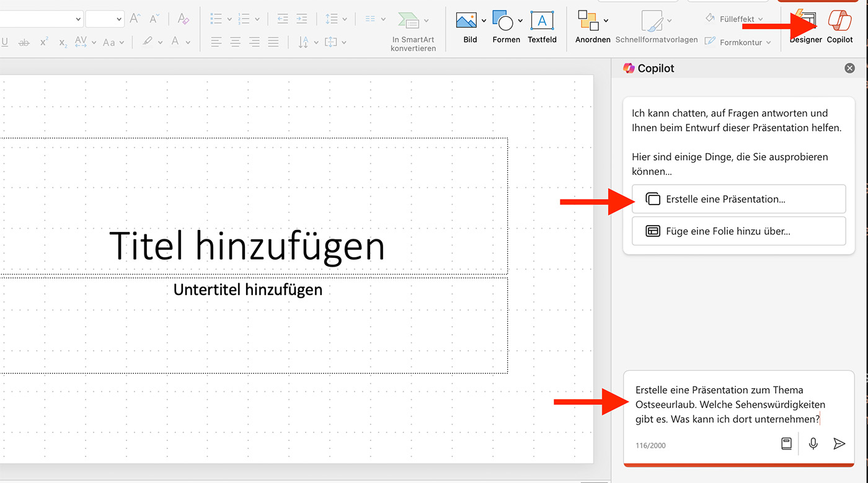
Task: Open the font name dropdown
Action: point(78,19)
